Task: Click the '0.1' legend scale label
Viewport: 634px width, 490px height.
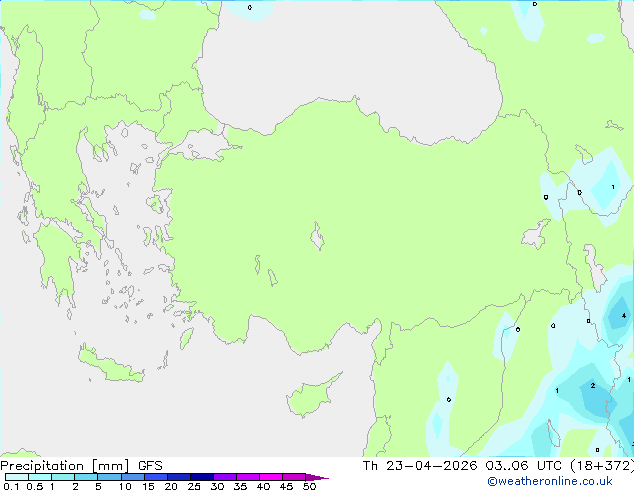Action: 11,486
